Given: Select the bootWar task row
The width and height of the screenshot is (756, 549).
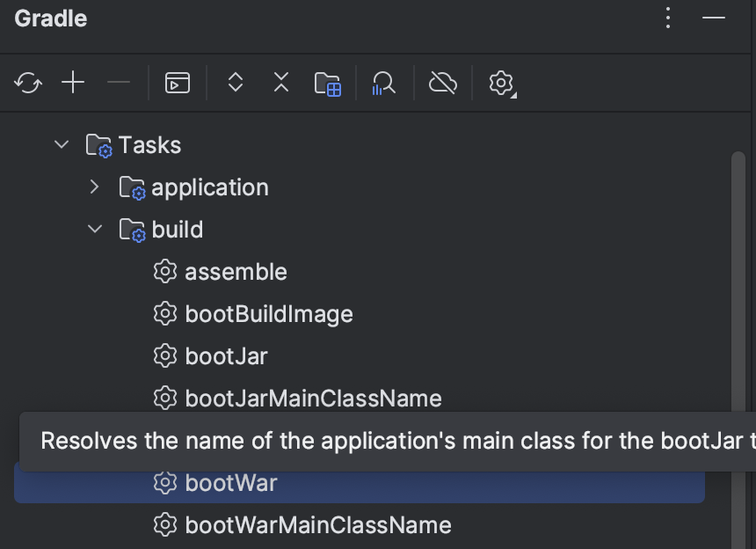Looking at the screenshot, I should coord(360,483).
